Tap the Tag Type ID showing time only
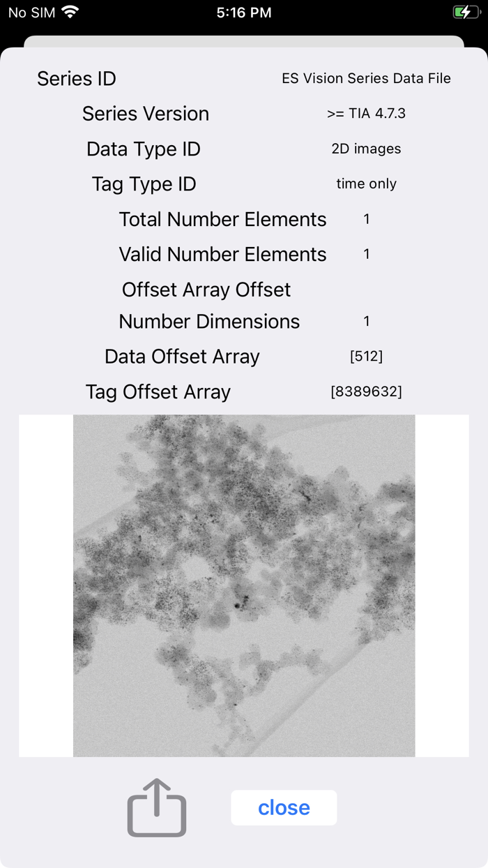 pos(366,184)
